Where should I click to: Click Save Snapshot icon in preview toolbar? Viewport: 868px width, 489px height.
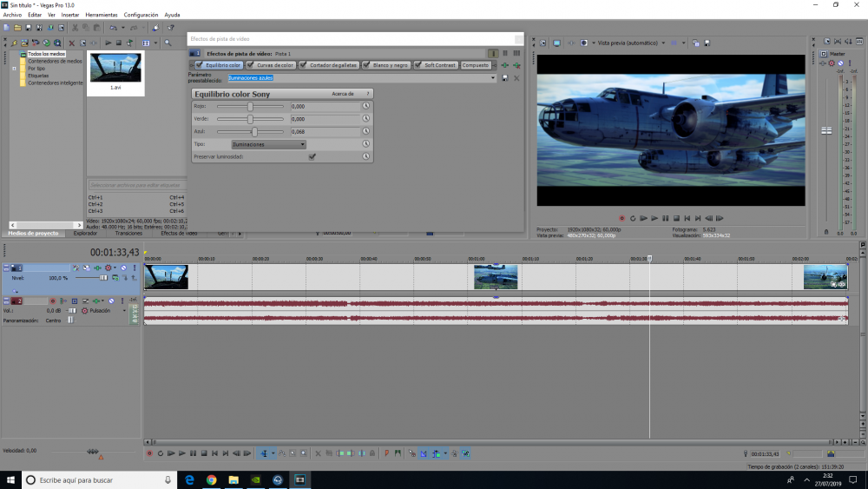pyautogui.click(x=707, y=43)
